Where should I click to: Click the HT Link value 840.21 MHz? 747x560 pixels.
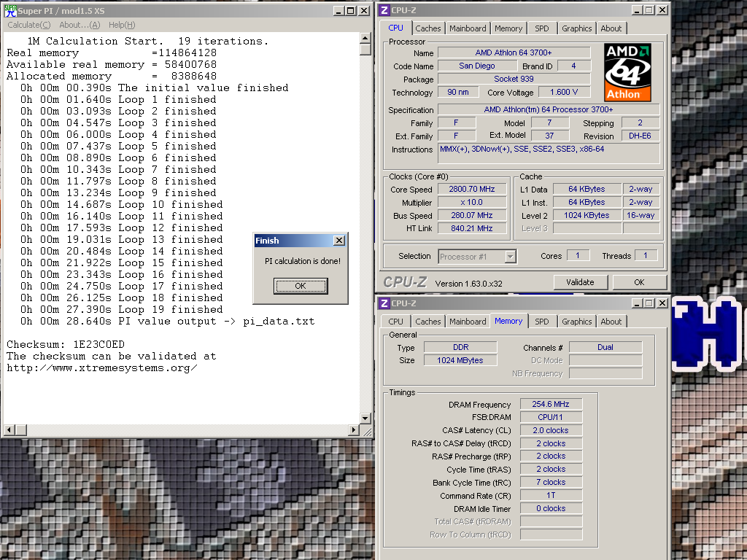click(472, 228)
